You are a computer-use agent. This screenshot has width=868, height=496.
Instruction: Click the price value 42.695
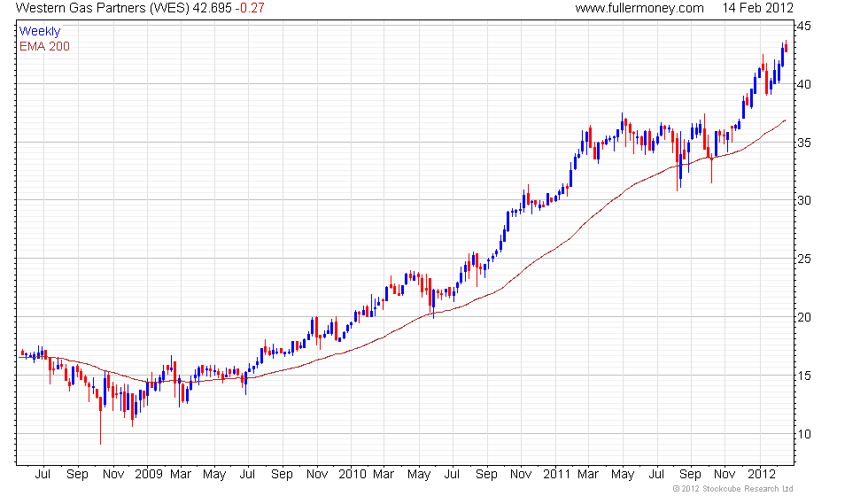coord(212,8)
